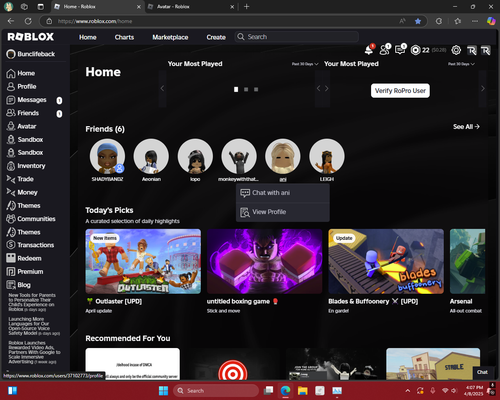The height and width of the screenshot is (400, 500).
Task: Open the Outlaster [UPD] game tile
Action: (x=143, y=261)
